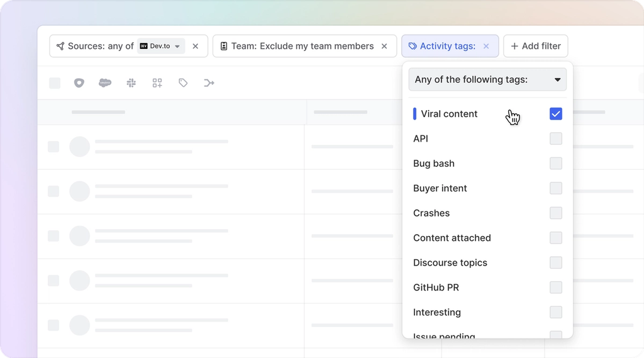Click the Slack icon in the toolbar

pos(131,83)
